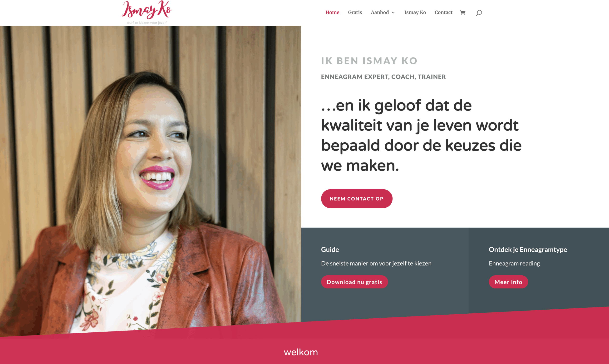Image resolution: width=609 pixels, height=364 pixels.
Task: Click the Guide heading
Action: [x=330, y=249]
